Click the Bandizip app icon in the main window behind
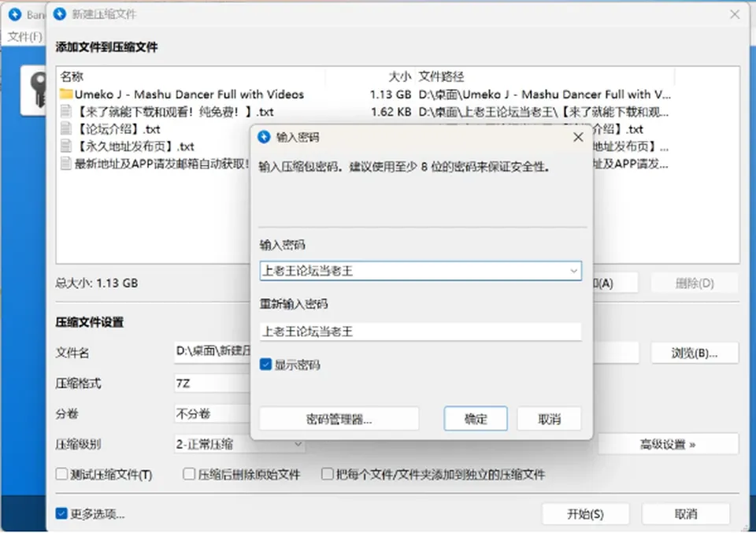 (15, 14)
